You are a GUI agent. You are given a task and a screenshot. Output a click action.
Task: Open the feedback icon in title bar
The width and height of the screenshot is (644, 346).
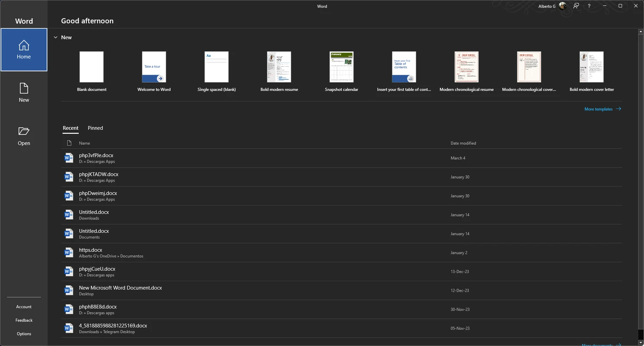pos(576,6)
